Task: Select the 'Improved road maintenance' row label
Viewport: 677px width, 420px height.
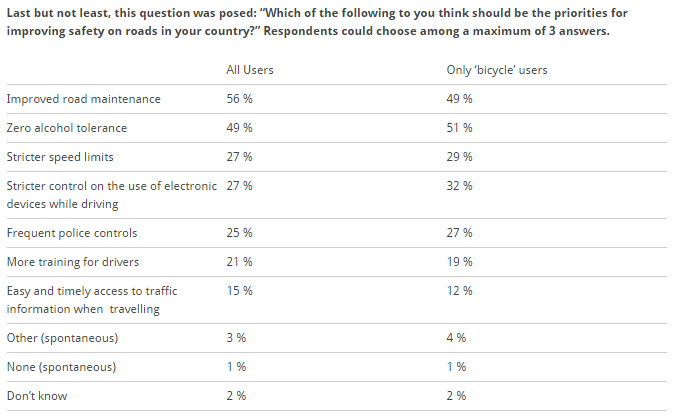Action: (83, 99)
